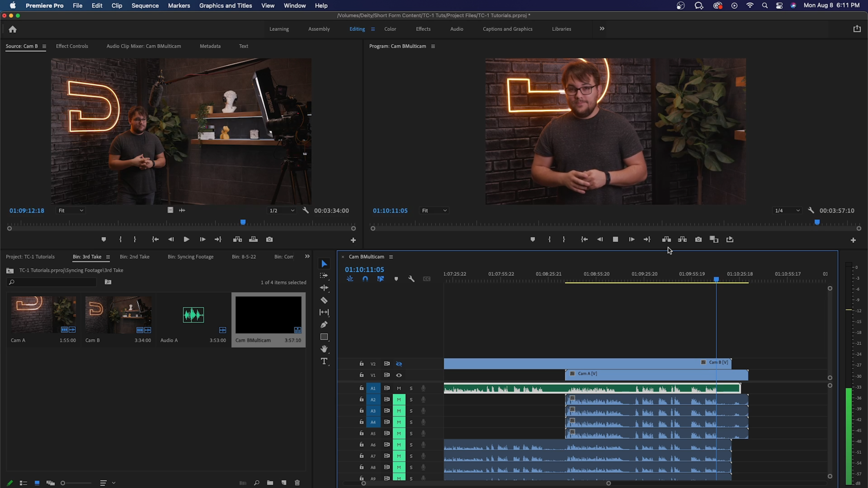
Task: Mute audio track A2
Action: click(398, 399)
